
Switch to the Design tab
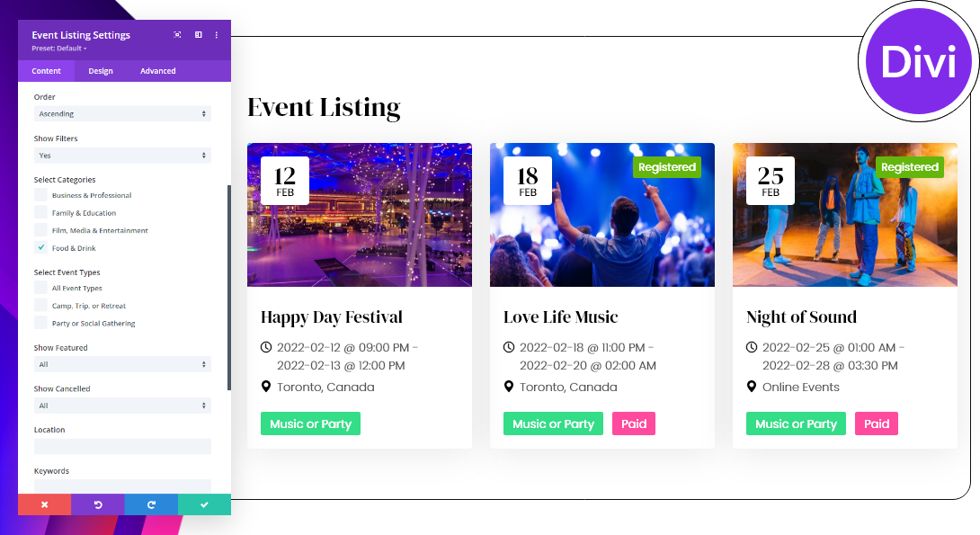(x=101, y=71)
